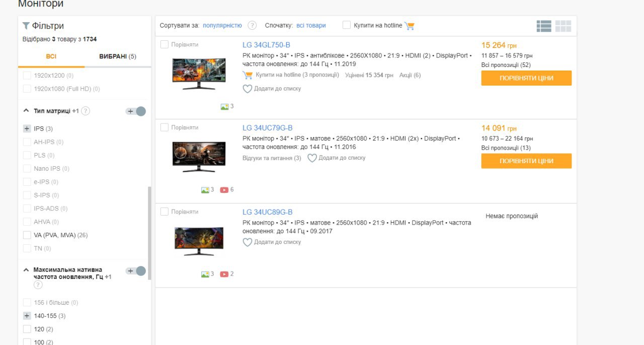
Task: Check Порівняти box for LG 34GL750-B
Action: coord(165,44)
